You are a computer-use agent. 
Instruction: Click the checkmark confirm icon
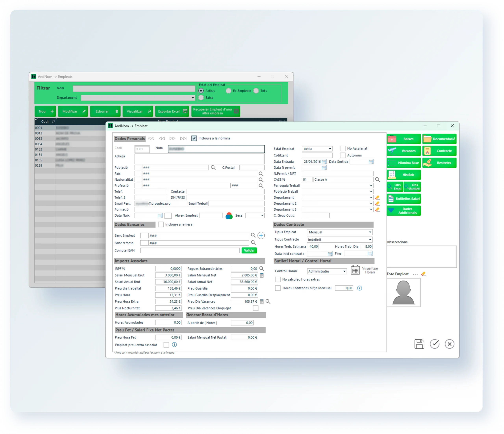click(435, 344)
